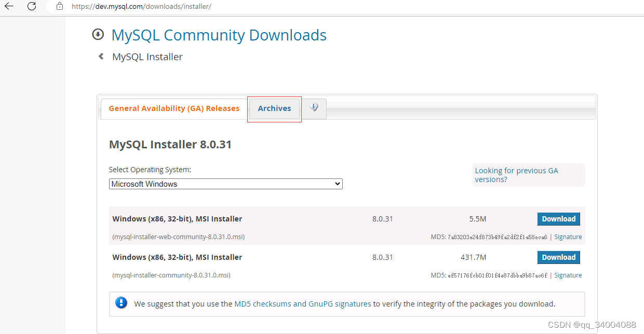Click the MySQL Installer 8.0.31 heading
This screenshot has height=334, width=644.
(170, 145)
